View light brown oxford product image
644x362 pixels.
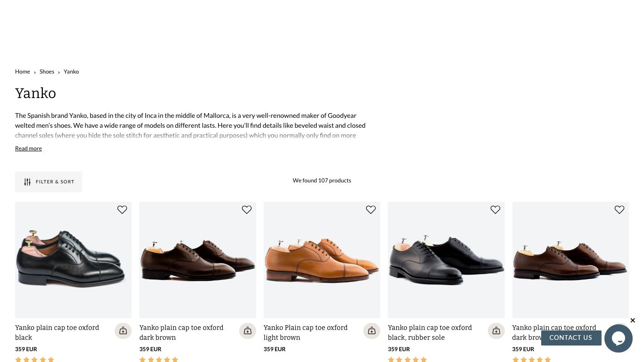tap(322, 260)
